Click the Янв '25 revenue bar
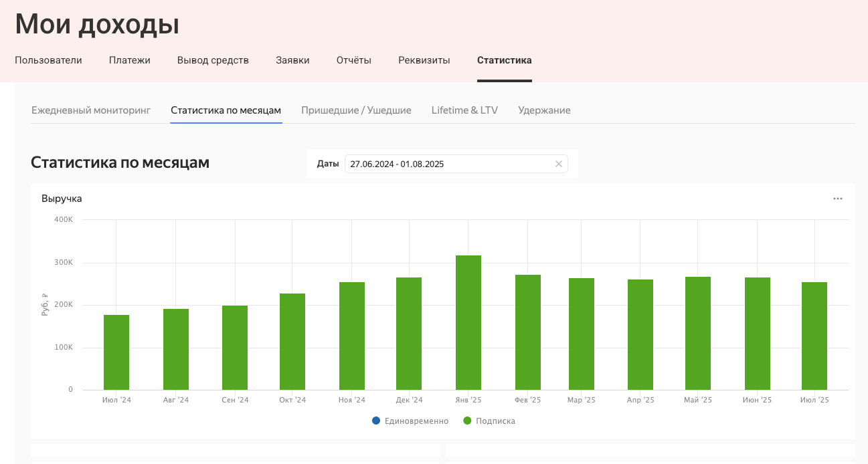The width and height of the screenshot is (868, 464). pos(468,322)
